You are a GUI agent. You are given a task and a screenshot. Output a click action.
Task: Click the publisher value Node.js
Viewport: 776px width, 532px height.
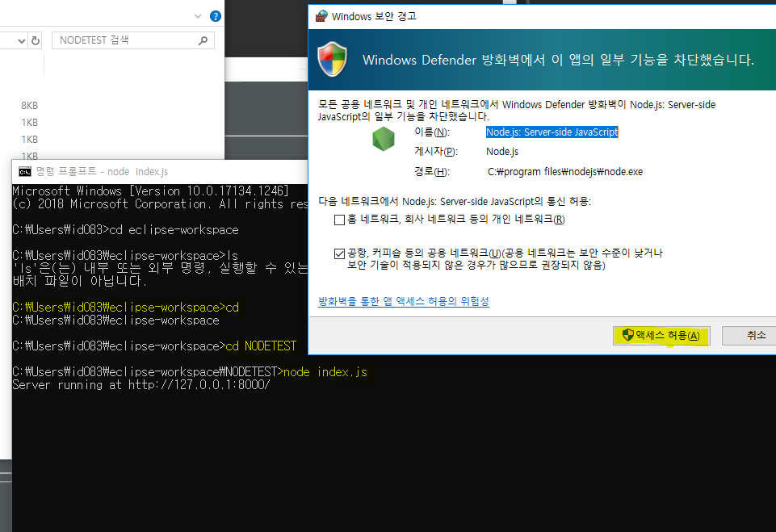point(502,152)
